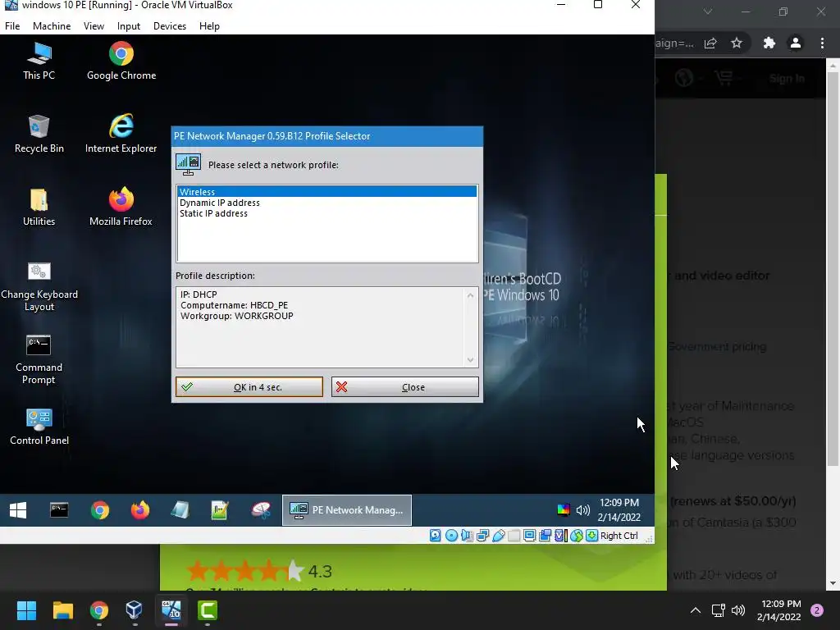The width and height of the screenshot is (840, 630).
Task: Open VirtualBox Input menu
Action: [x=129, y=26]
